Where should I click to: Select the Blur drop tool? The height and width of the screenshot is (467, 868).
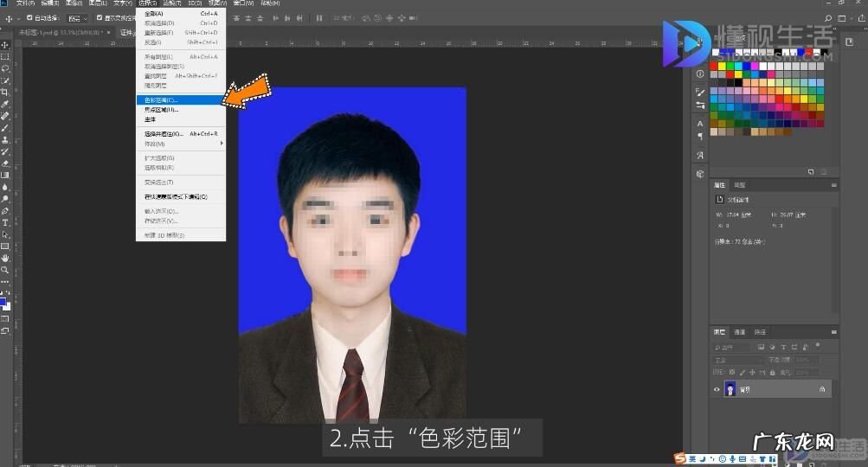tap(5, 187)
